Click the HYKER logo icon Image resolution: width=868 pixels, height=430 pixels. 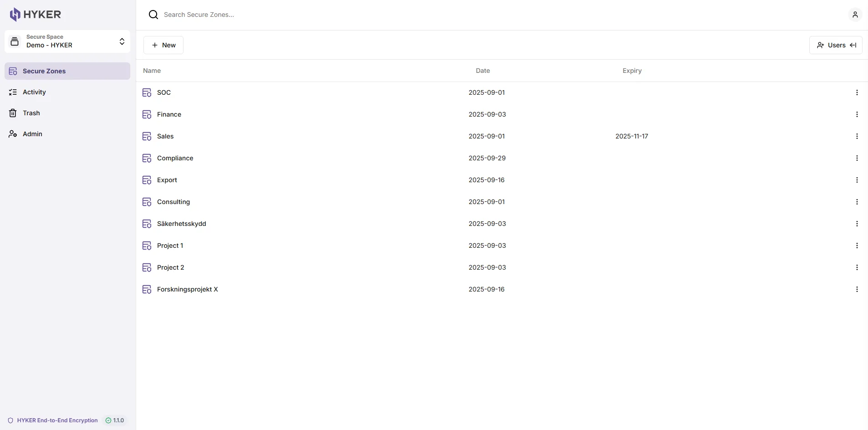pyautogui.click(x=15, y=15)
